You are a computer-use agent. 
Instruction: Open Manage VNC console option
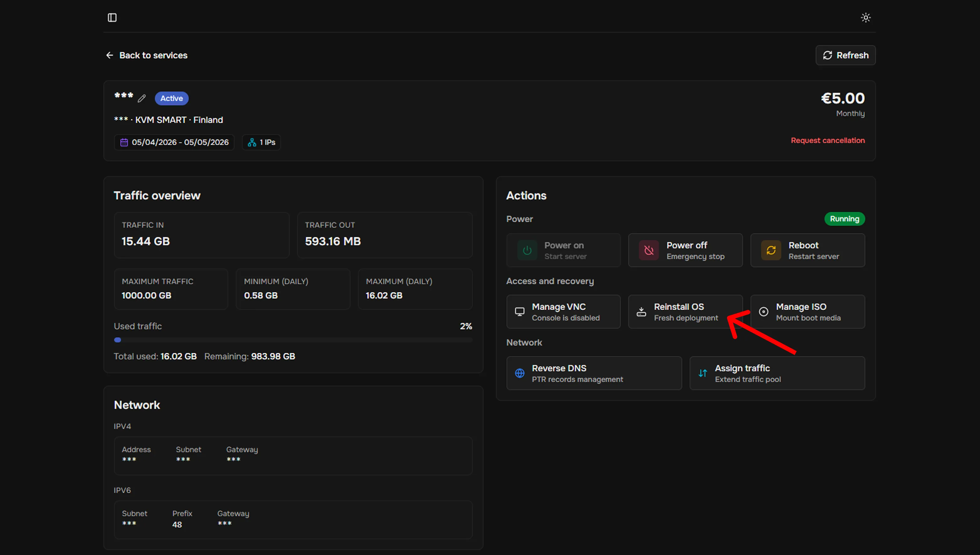[x=563, y=312]
